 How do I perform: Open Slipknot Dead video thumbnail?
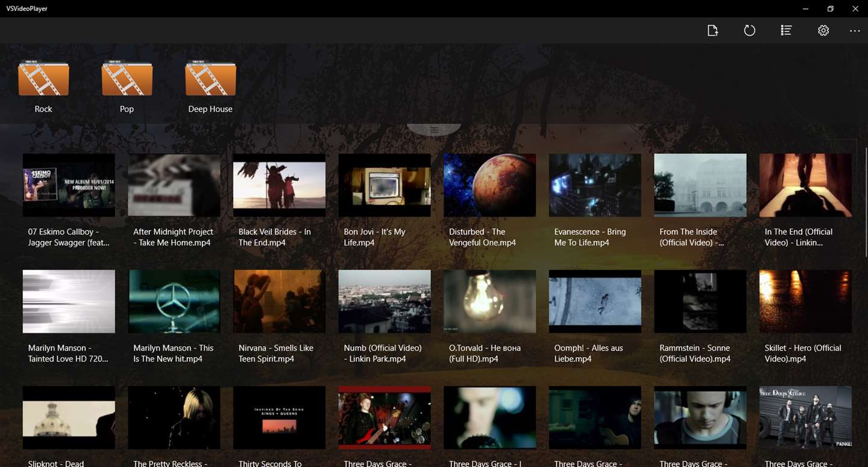69,418
